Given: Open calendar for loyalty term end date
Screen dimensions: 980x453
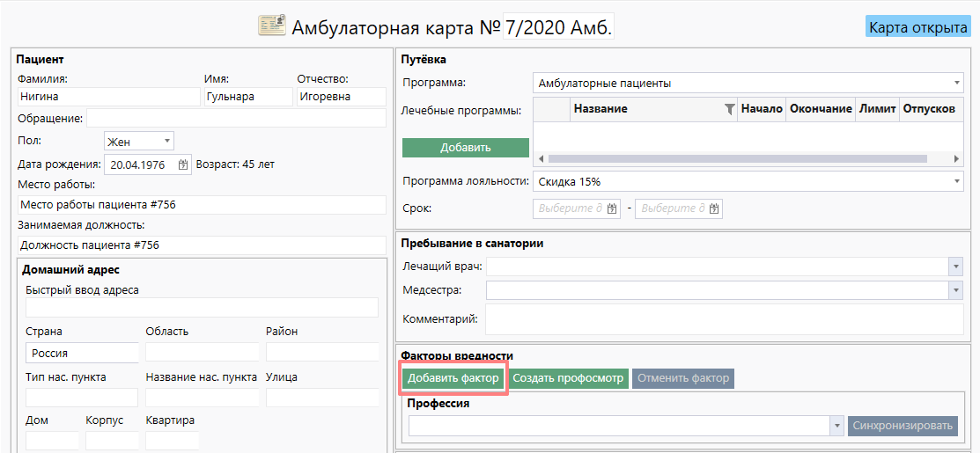Looking at the screenshot, I should coord(714,208).
